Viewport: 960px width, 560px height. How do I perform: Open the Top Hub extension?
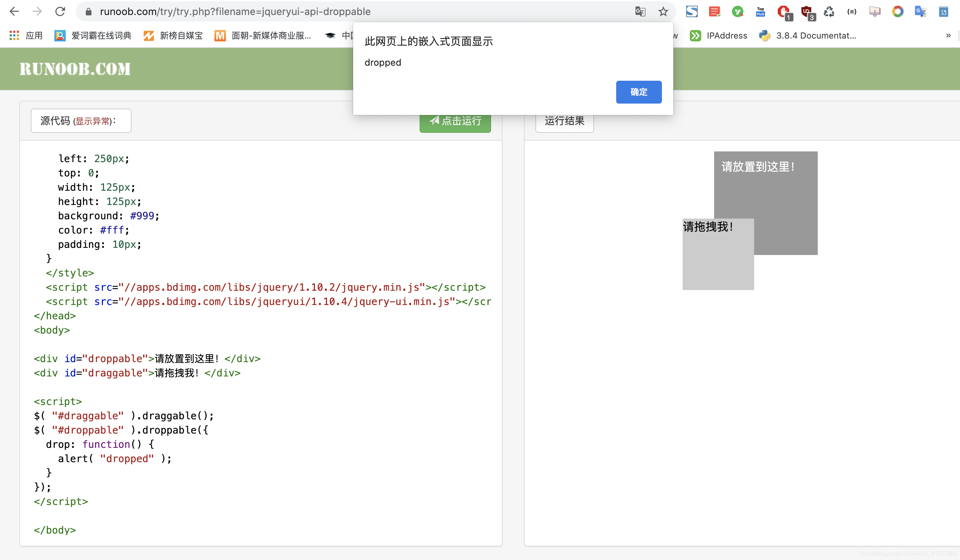[759, 11]
